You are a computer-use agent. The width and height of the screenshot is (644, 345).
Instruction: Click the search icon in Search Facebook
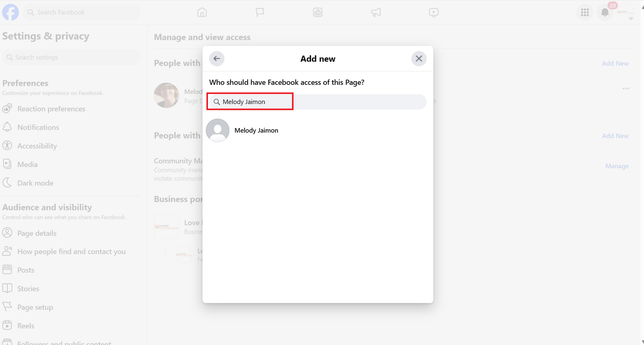pos(31,12)
